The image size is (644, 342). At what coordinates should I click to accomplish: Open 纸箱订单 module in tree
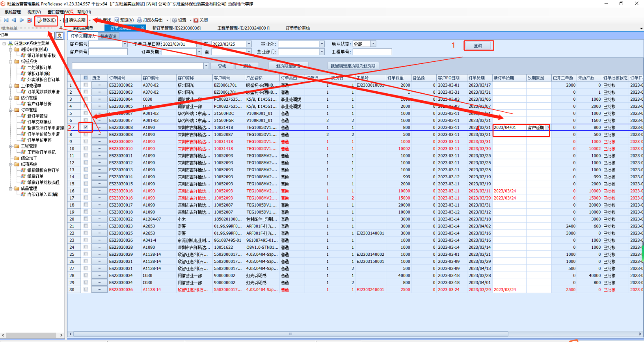pos(35,176)
